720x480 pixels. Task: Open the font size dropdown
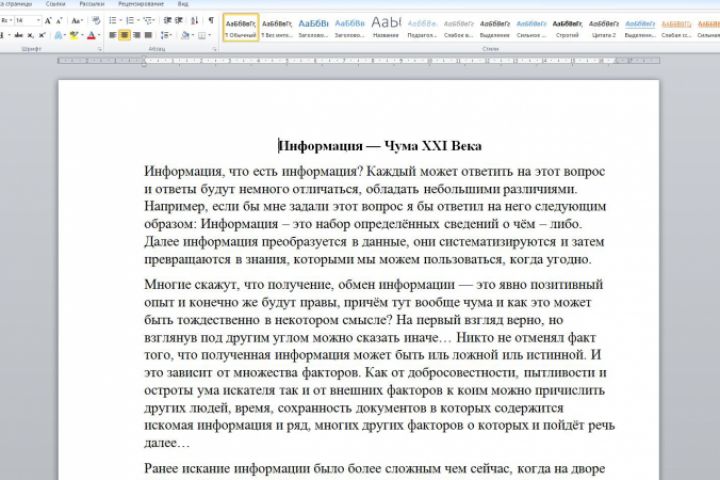[38, 21]
